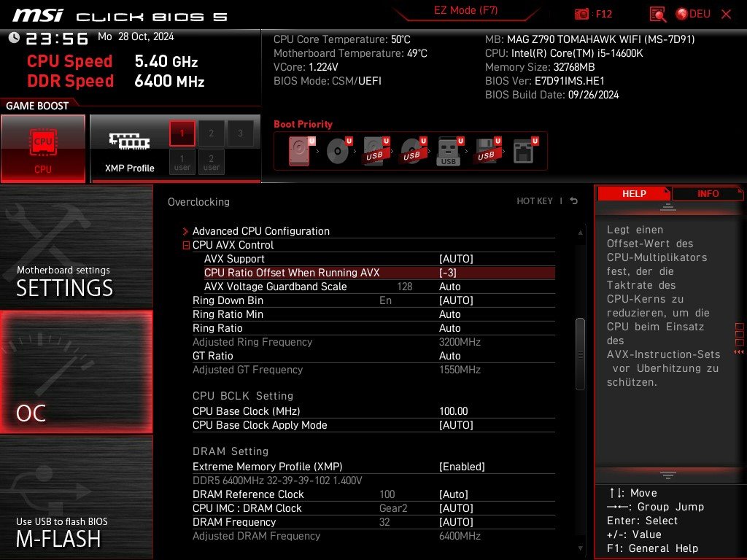
Task: Select XMP user profile 1
Action: [x=182, y=163]
